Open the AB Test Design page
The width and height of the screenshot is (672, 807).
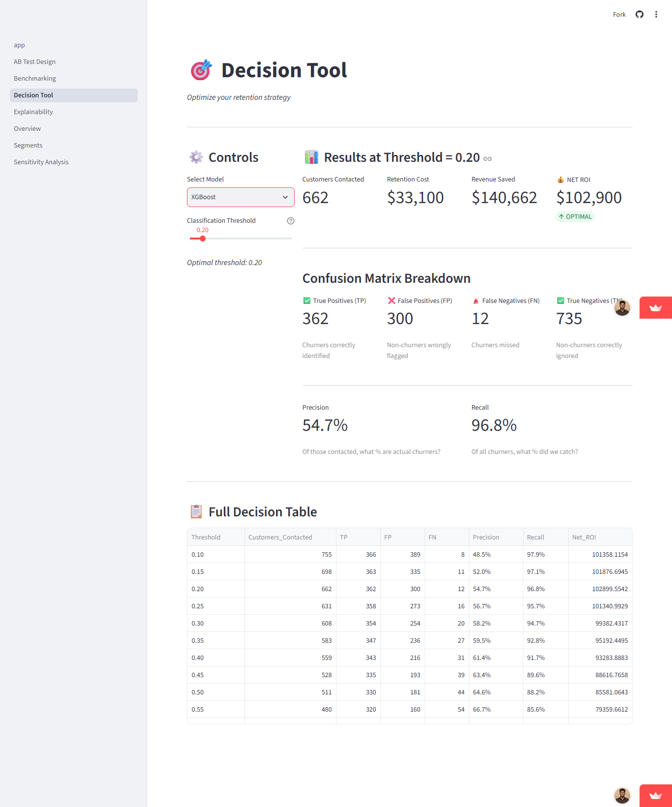pyautogui.click(x=74, y=62)
